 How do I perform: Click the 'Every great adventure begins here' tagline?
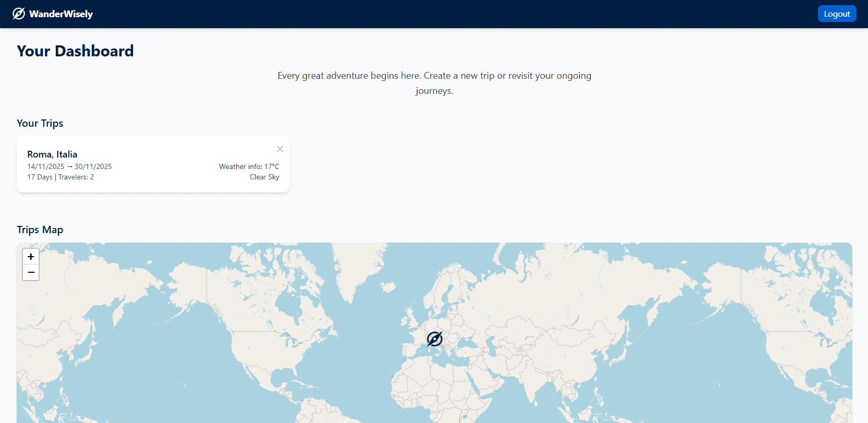(434, 83)
